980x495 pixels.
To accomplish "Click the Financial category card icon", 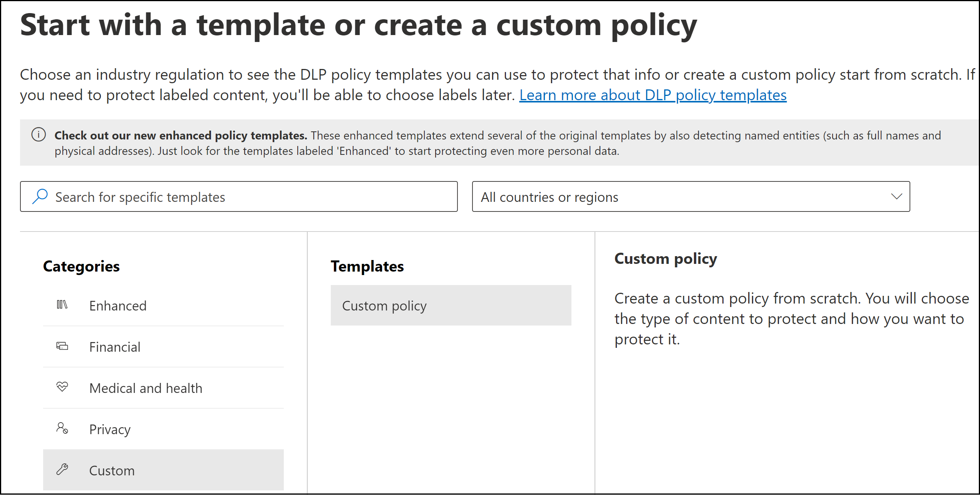I will pos(62,346).
